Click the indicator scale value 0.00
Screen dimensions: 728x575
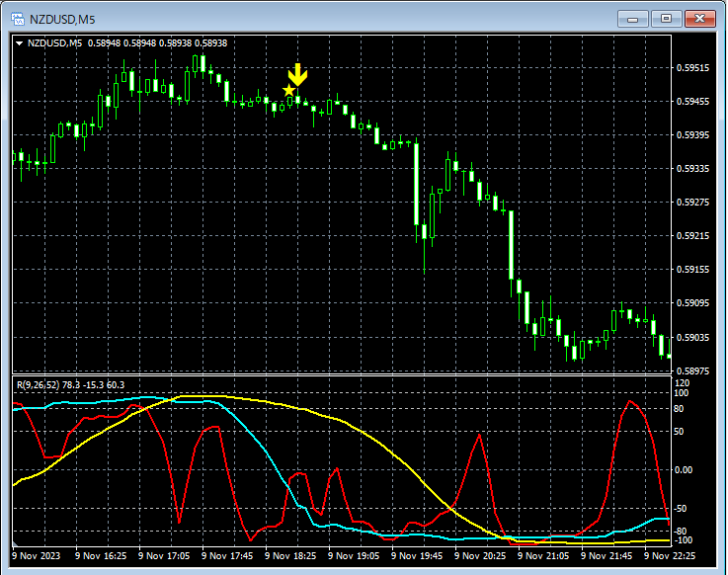(x=683, y=470)
